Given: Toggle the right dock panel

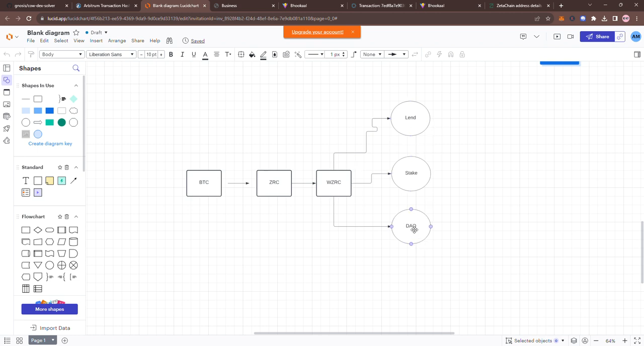Looking at the screenshot, I should (x=637, y=54).
